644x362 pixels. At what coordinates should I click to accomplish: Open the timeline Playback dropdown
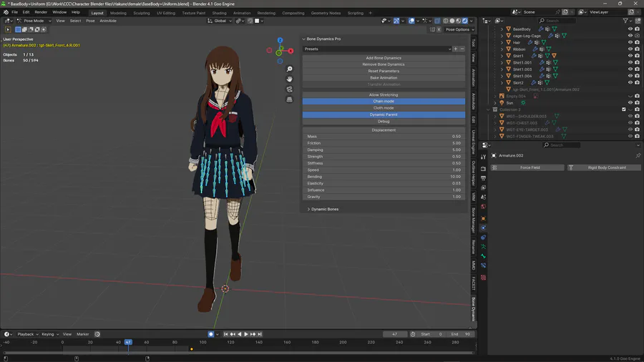(27, 334)
